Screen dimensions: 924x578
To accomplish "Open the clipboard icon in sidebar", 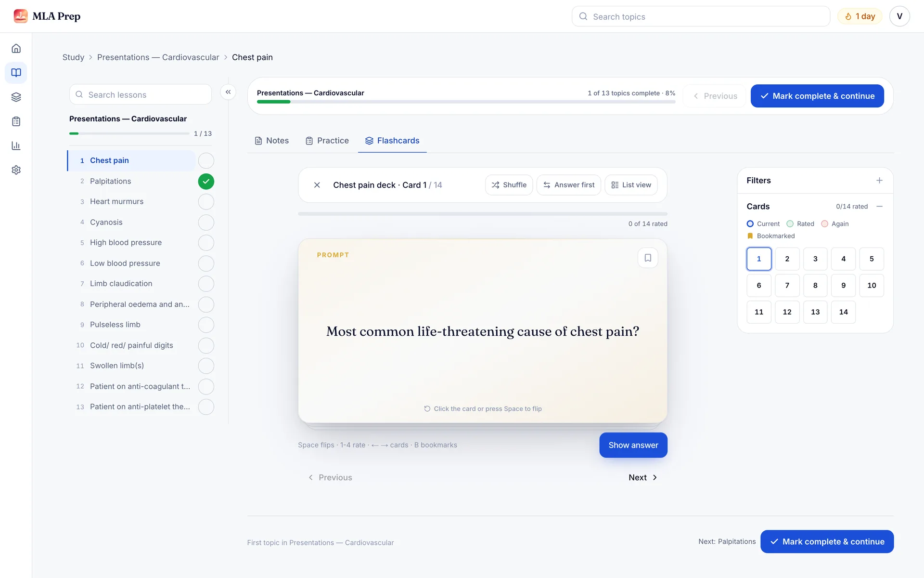I will pyautogui.click(x=16, y=121).
